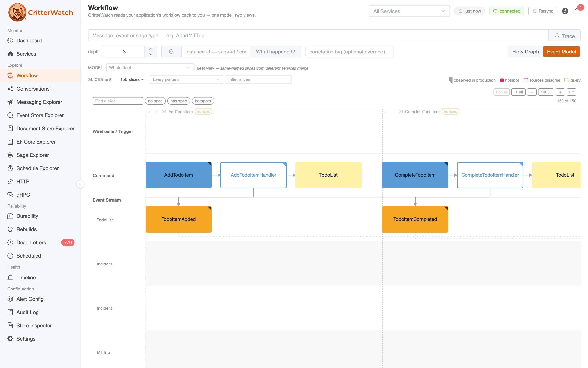Image resolution: width=588 pixels, height=368 pixels.
Task: Open HTTP link icon
Action: coord(10,182)
